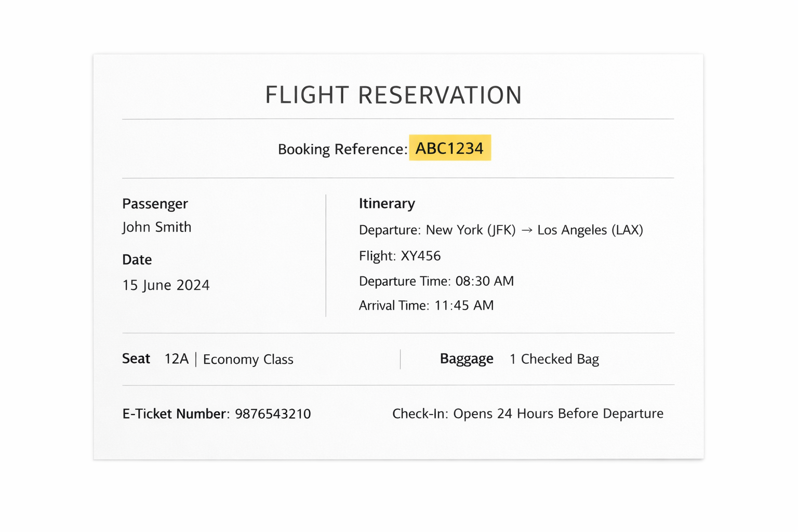Click the highlighted booking reference ABC1234
The height and width of the screenshot is (532, 798).
[x=449, y=149]
